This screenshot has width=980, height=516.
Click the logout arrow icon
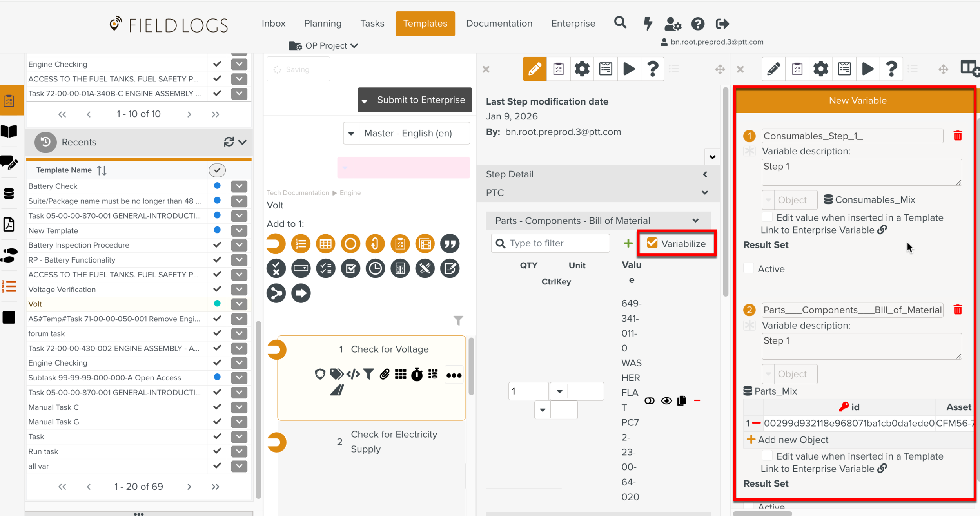point(722,24)
